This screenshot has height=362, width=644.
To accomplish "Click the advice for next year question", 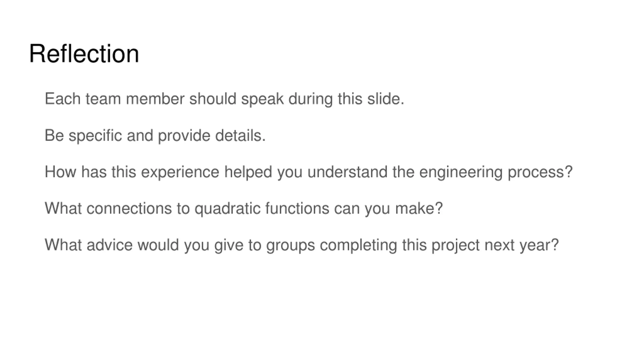I will [x=301, y=245].
